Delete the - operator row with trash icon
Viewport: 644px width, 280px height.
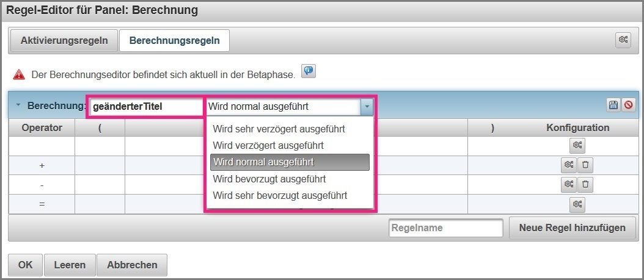point(585,184)
